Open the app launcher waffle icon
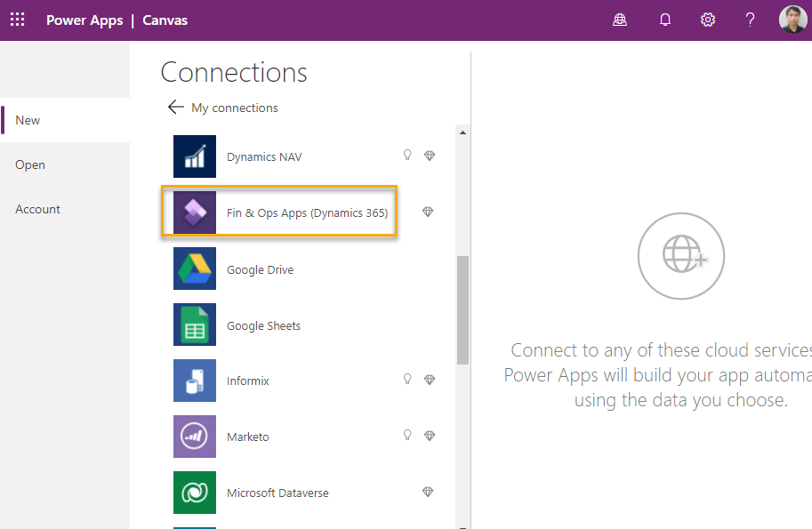The image size is (812, 529). tap(17, 20)
